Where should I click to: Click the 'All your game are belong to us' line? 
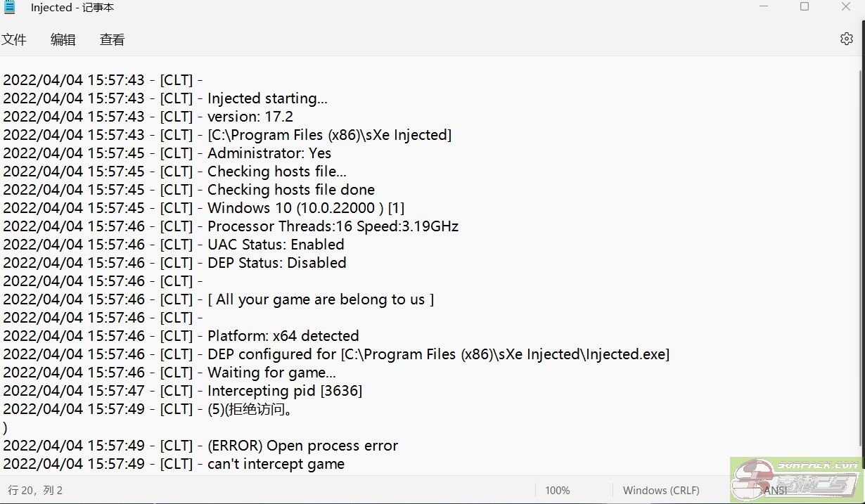[x=321, y=299]
